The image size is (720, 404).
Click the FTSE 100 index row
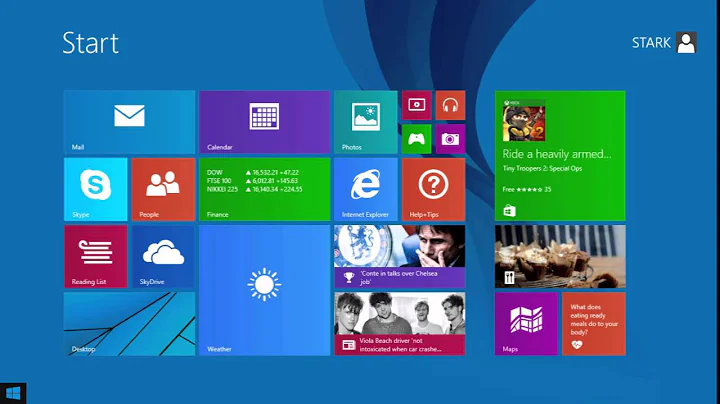click(x=253, y=181)
